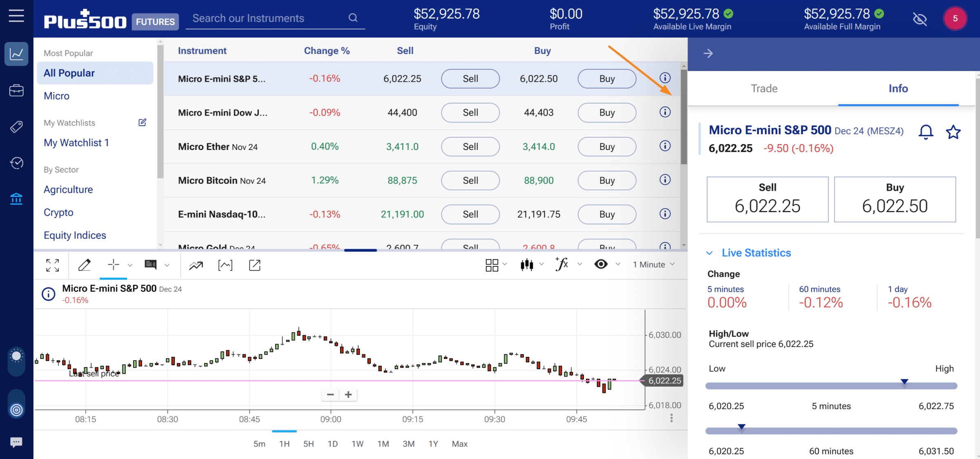The width and height of the screenshot is (980, 459).
Task: Click chart info icon beside title
Action: [x=49, y=294]
